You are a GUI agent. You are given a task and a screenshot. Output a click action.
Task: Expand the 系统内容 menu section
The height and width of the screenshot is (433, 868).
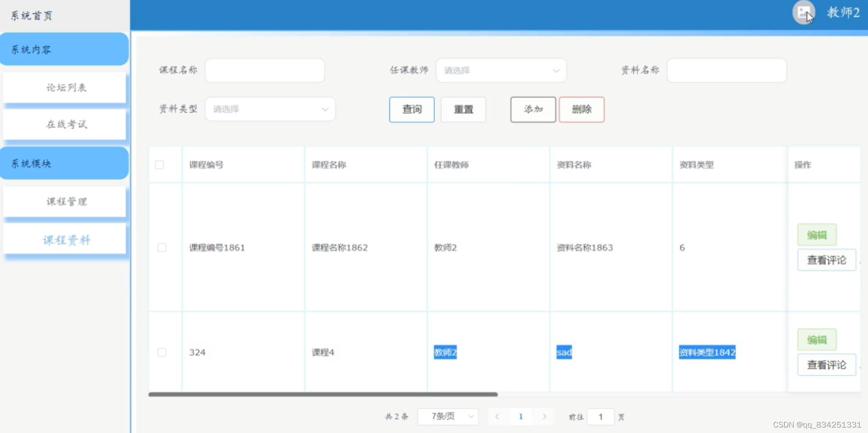pyautogui.click(x=64, y=49)
